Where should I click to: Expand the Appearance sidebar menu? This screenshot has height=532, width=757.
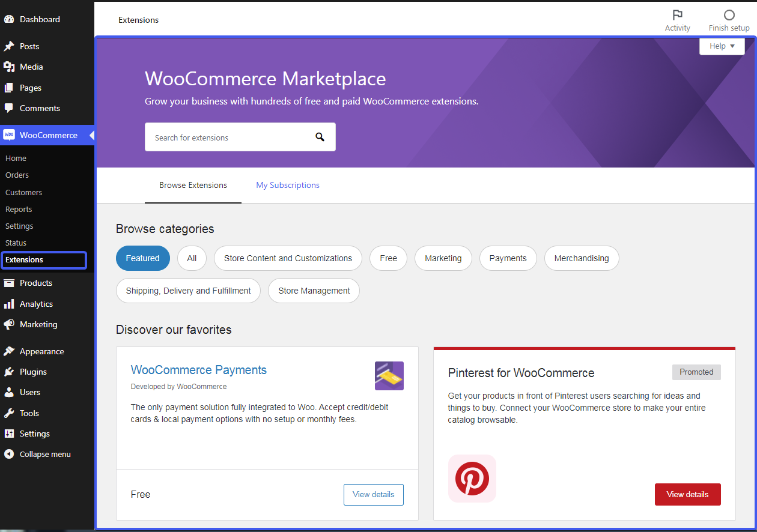pyautogui.click(x=41, y=351)
